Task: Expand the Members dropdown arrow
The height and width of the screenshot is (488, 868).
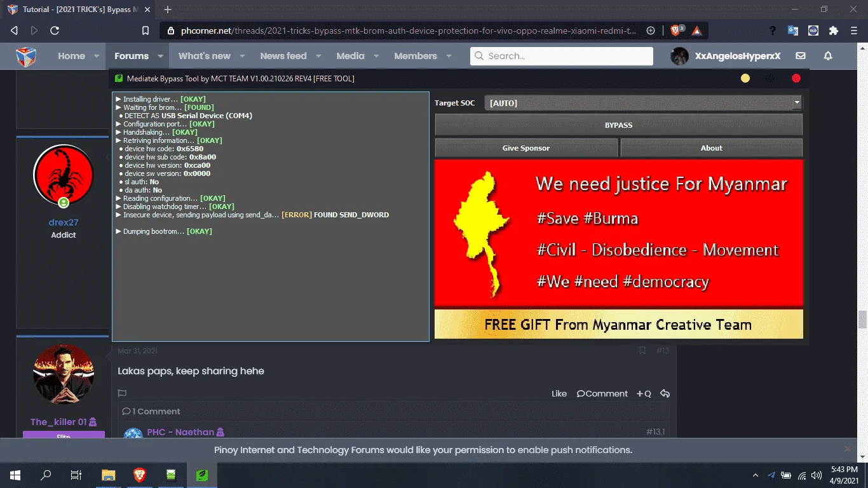Action: pos(449,56)
